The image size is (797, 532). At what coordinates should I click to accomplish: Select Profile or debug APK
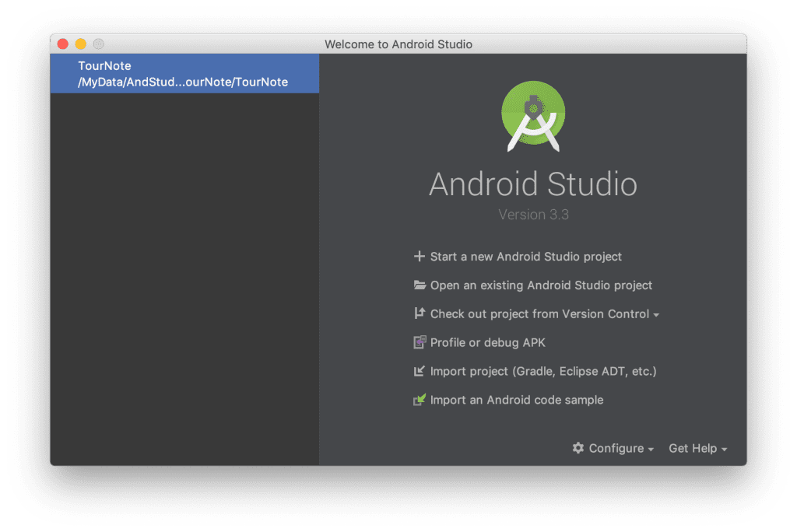pos(487,342)
